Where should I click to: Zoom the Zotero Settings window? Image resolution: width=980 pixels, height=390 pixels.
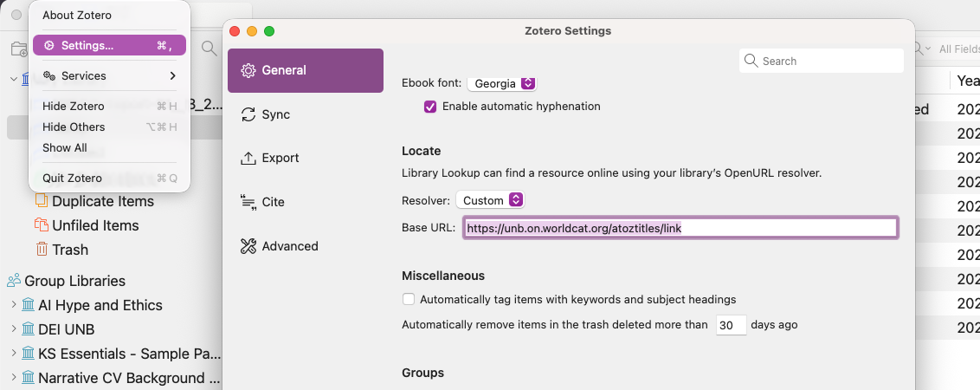click(x=268, y=30)
